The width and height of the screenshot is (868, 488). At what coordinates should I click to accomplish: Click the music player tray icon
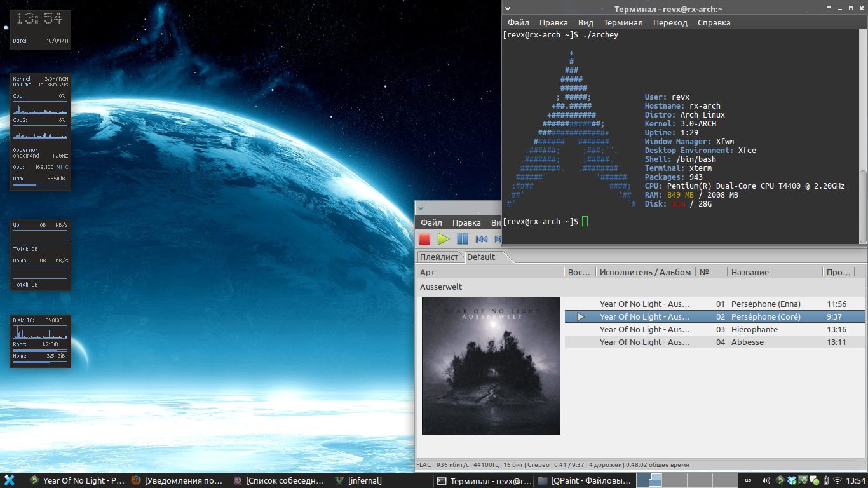[x=780, y=480]
